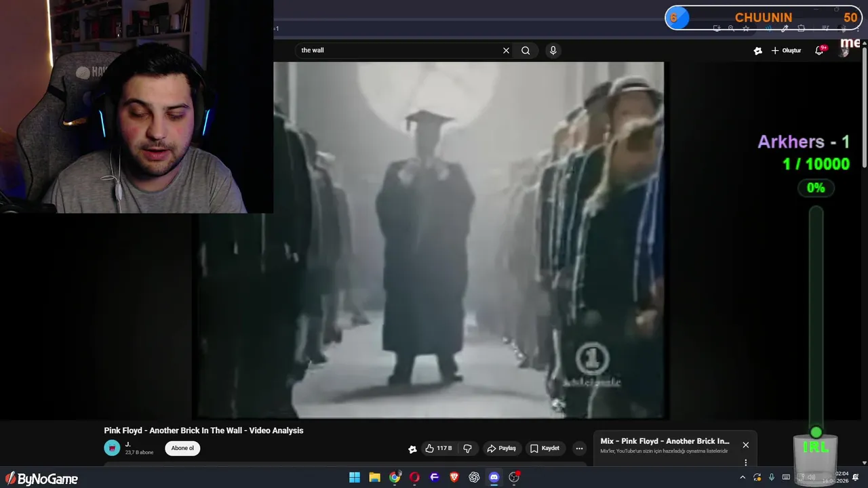Open Opera browser from the taskbar
This screenshot has width=868, height=488.
[x=414, y=477]
